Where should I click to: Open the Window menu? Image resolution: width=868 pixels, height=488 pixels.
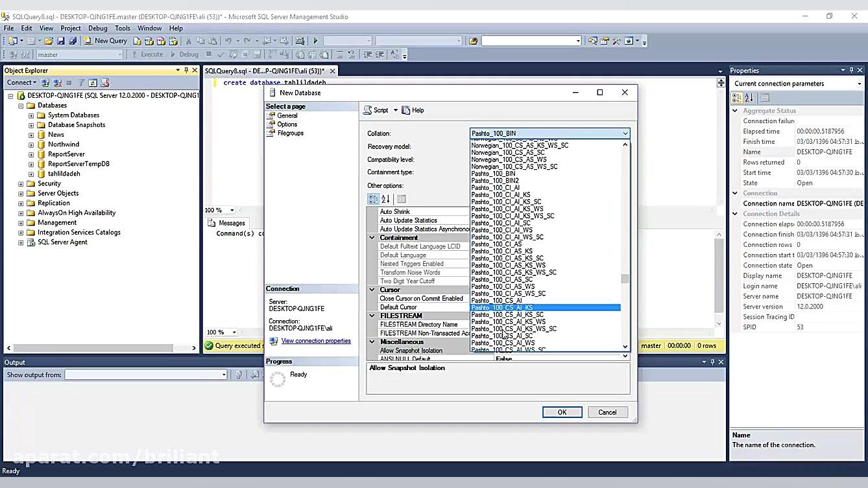click(149, 29)
